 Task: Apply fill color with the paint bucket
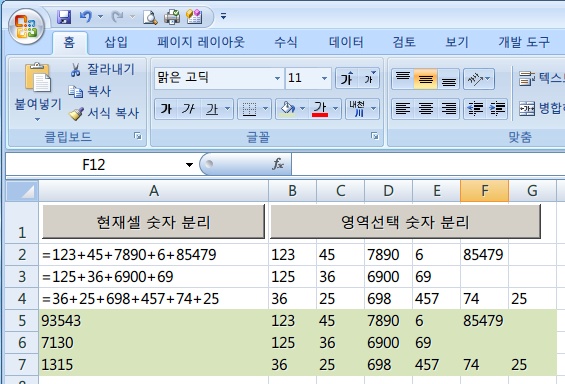pyautogui.click(x=287, y=109)
